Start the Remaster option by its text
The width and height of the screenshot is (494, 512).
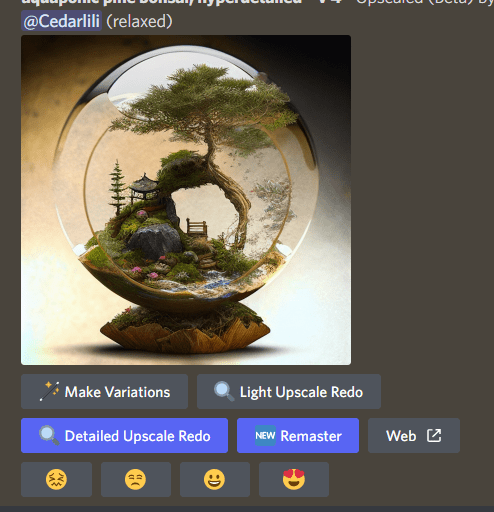pos(311,436)
